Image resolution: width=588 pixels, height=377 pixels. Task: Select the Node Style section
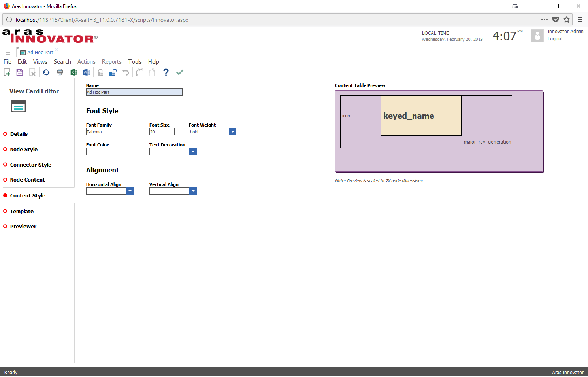click(24, 149)
